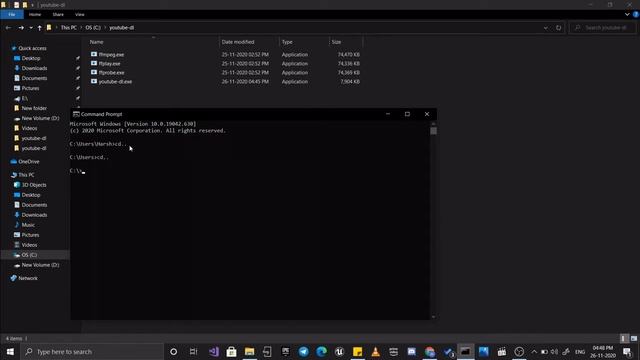This screenshot has height=360, width=640.
Task: Open the Windows Start menu
Action: pos(10,351)
